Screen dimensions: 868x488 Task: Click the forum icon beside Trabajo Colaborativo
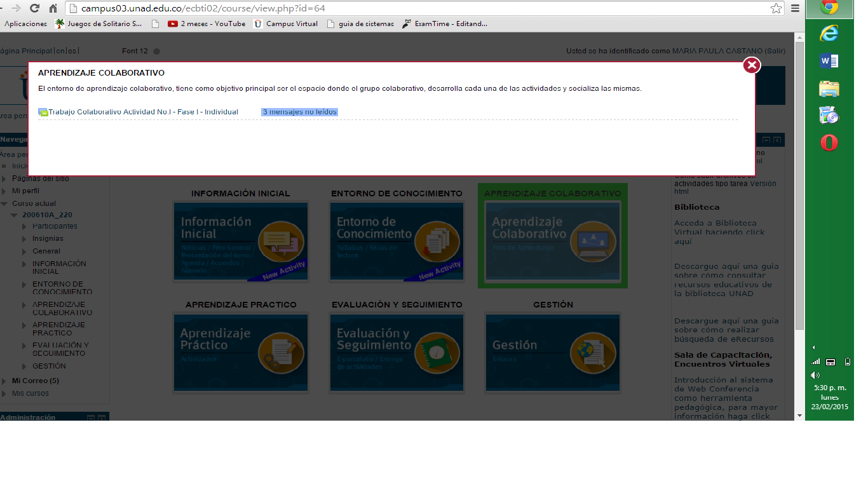click(x=43, y=112)
